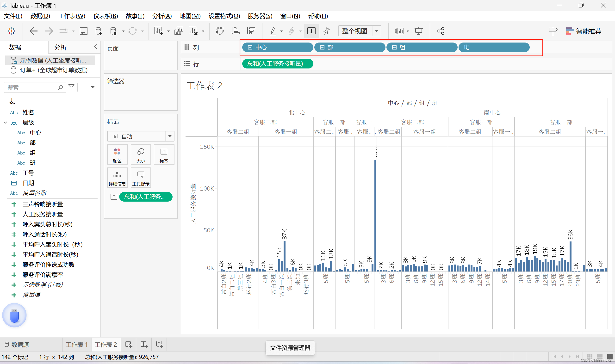Screen dimensions: 615x364
Task: Click the new data source icon
Action: [x=99, y=31]
